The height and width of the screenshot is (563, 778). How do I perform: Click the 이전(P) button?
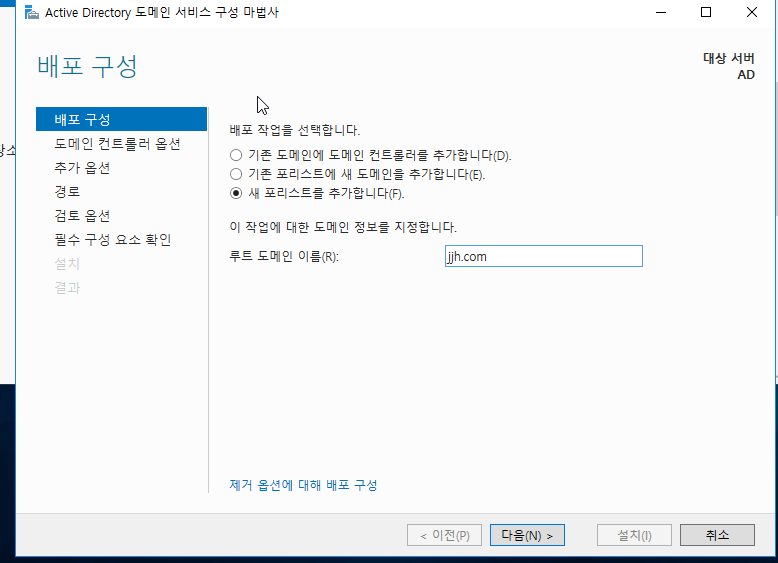pos(444,535)
